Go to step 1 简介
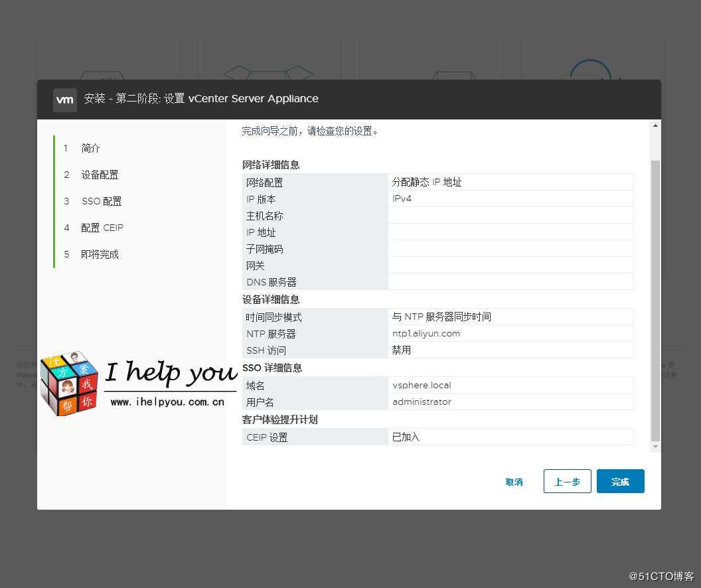The image size is (701, 588). (90, 148)
